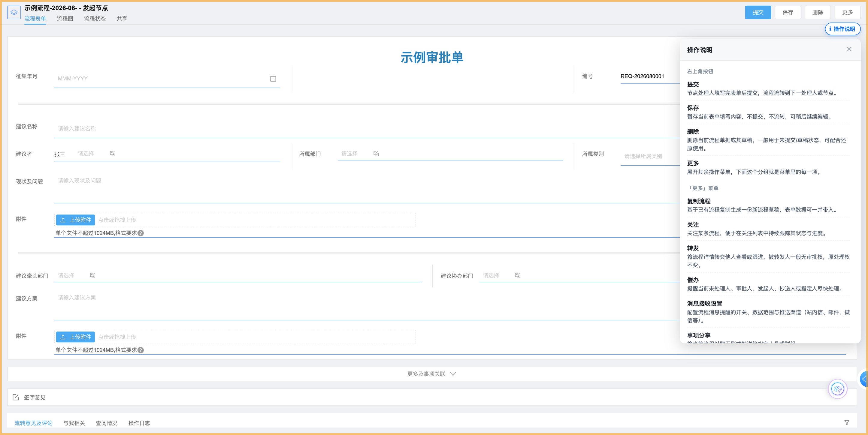868x435 pixels.
Task: Click the selector icon in 建议牵头部门 field
Action: coord(93,275)
